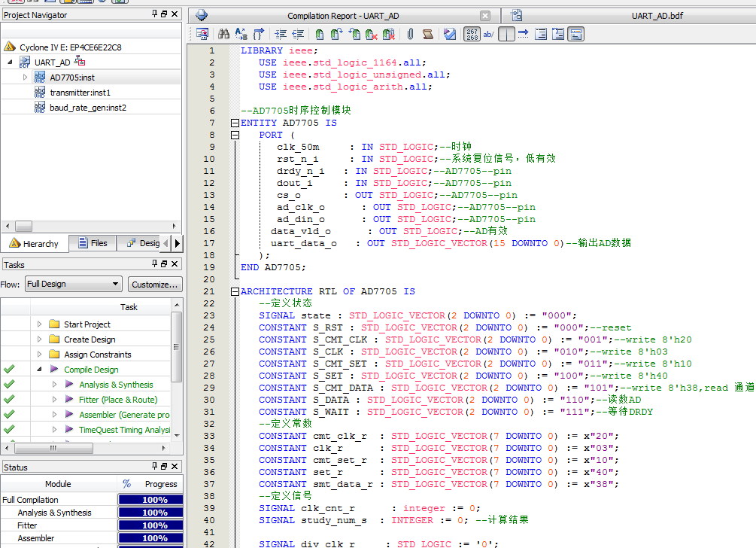
Task: Decrease indent using the toolbar icon
Action: click(298, 34)
